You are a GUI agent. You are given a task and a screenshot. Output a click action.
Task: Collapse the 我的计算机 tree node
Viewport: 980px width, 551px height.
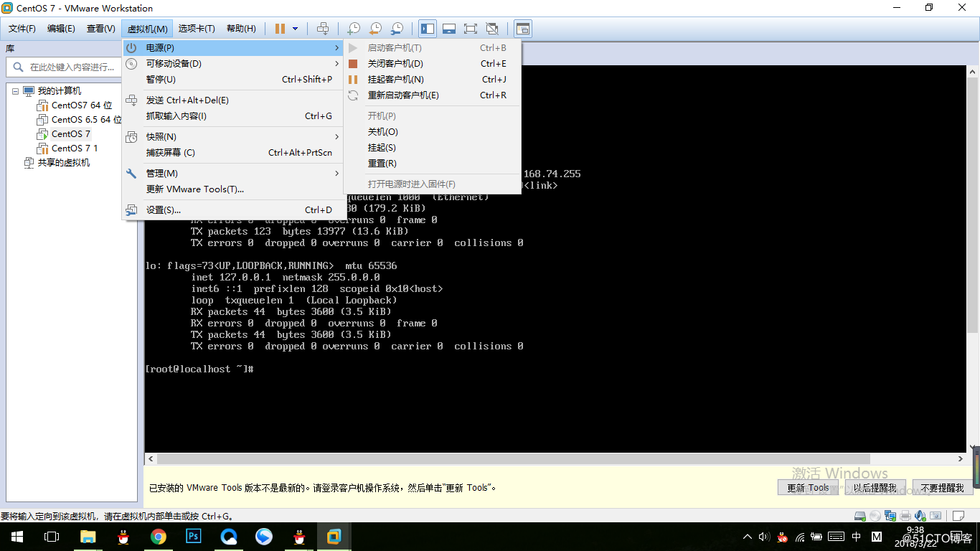(x=15, y=91)
